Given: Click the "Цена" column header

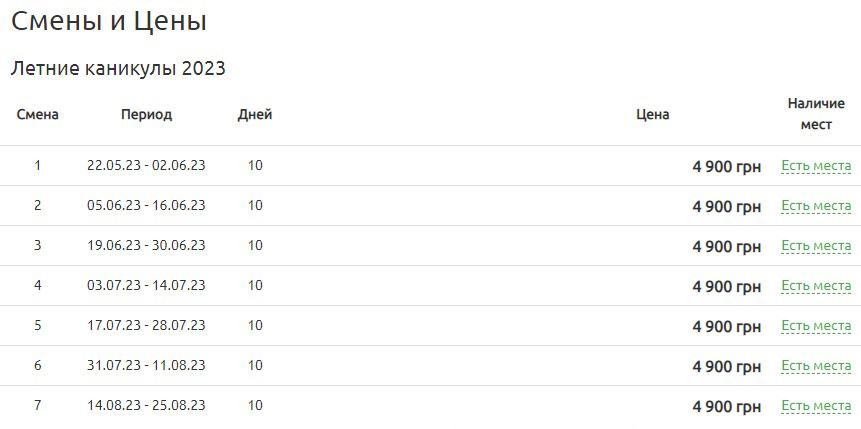Looking at the screenshot, I should click(652, 114).
